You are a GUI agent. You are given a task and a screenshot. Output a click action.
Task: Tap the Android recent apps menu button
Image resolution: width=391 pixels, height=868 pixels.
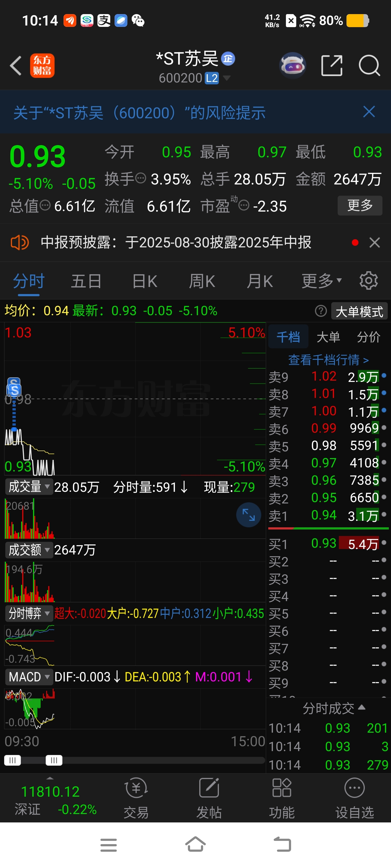[109, 845]
